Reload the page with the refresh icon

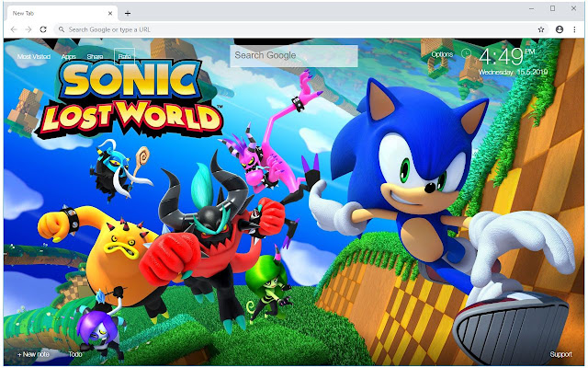pyautogui.click(x=43, y=29)
